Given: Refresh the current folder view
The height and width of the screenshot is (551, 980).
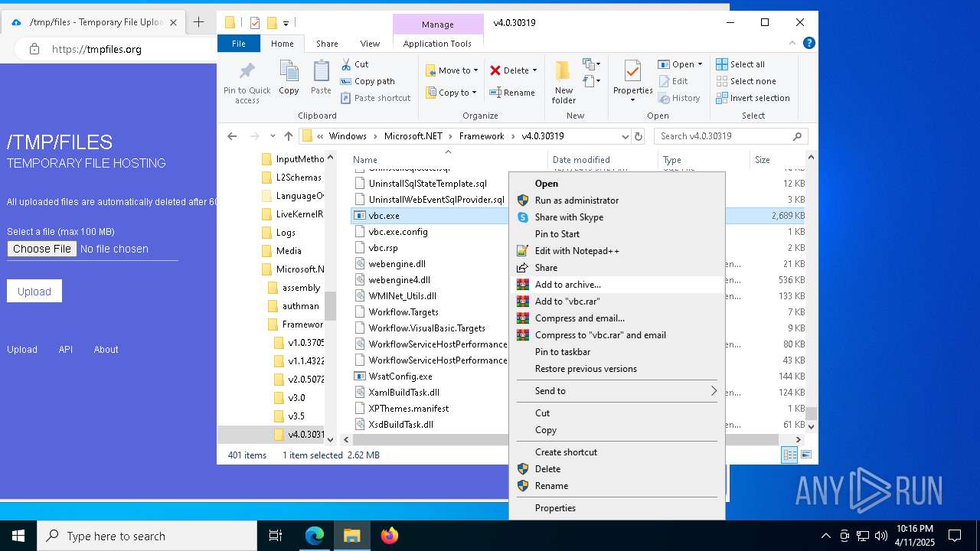Looking at the screenshot, I should tap(639, 136).
